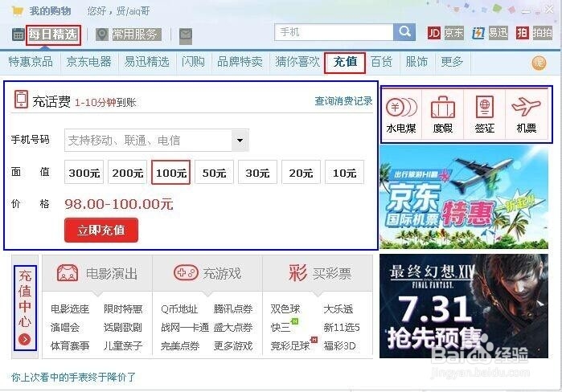This screenshot has width=562, height=392.
Task: Open the 更多 category menu
Action: click(452, 62)
